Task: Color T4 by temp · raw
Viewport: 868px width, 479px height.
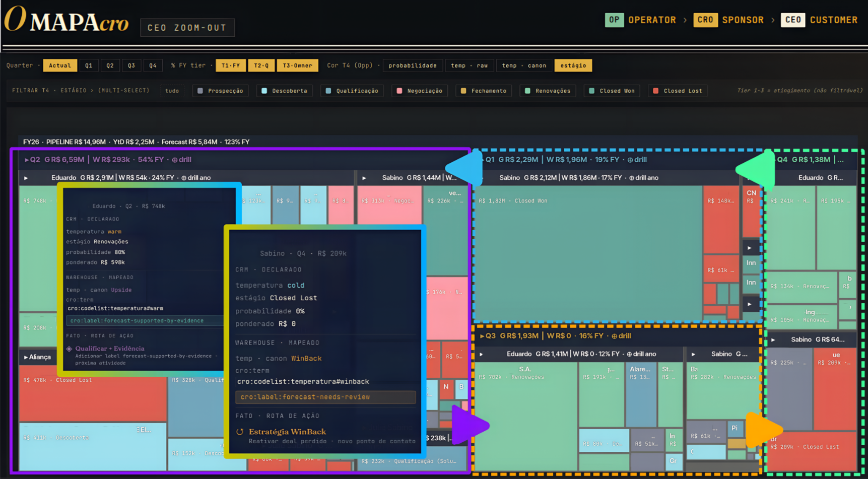Action: (469, 65)
